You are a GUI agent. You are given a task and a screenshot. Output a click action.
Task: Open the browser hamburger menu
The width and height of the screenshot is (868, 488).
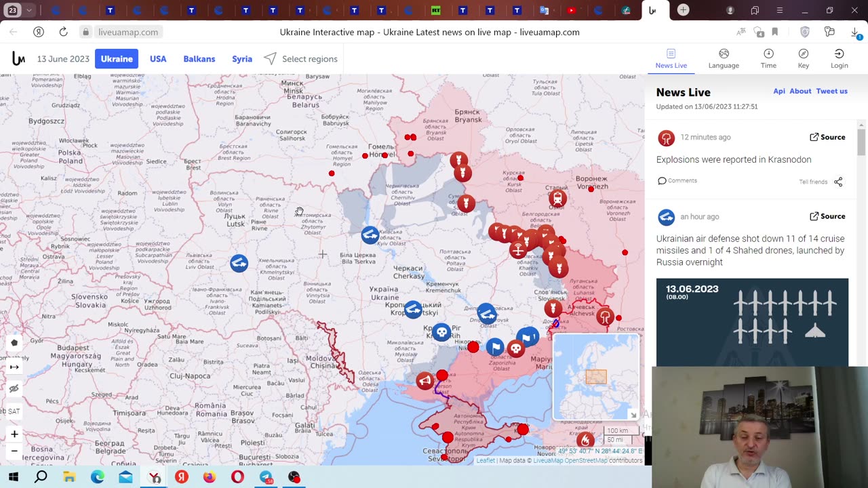click(779, 10)
